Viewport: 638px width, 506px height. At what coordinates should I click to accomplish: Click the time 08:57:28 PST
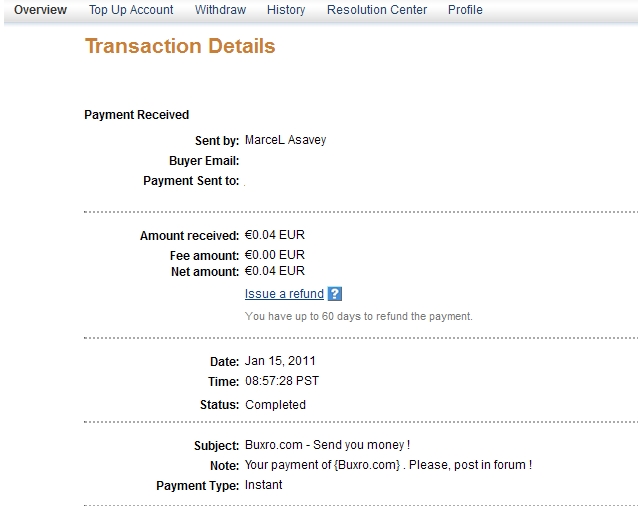(282, 381)
